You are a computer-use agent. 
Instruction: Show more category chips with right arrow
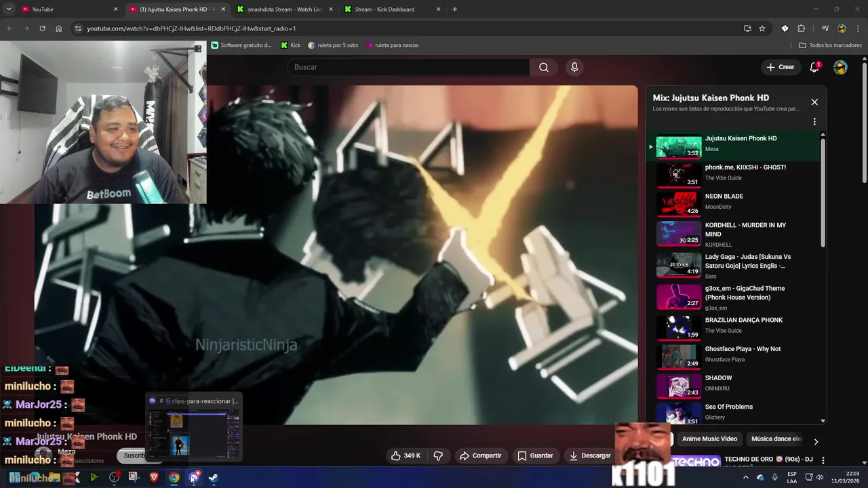(816, 441)
